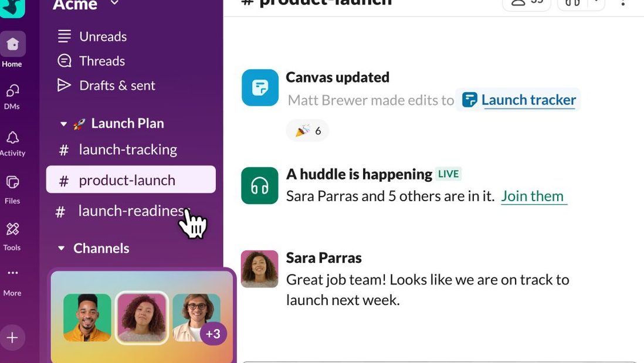The width and height of the screenshot is (644, 363).
Task: Click the Join them huddle link
Action: tap(533, 196)
